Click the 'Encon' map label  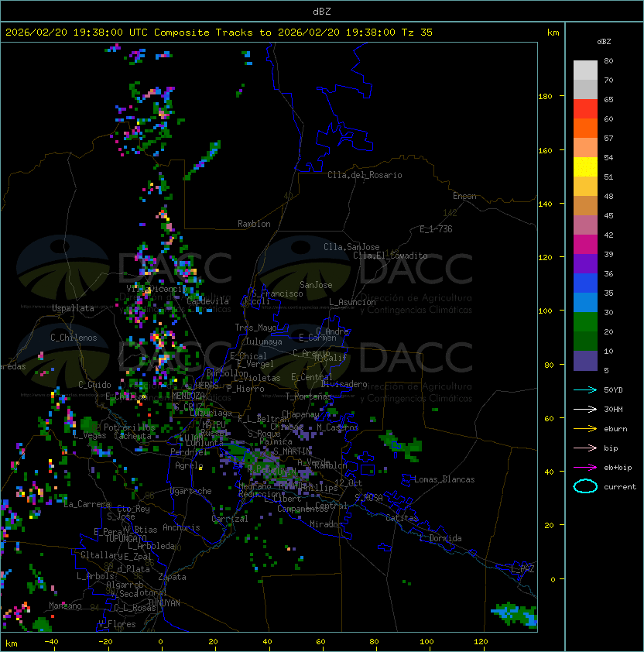464,196
